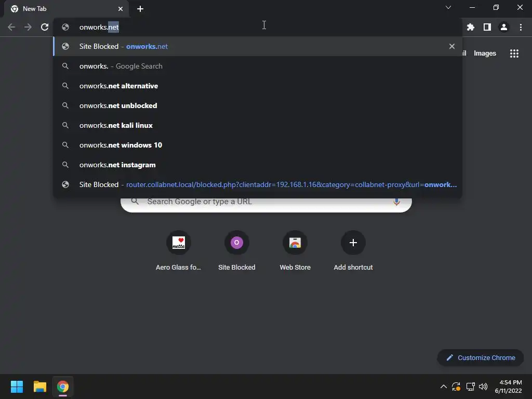This screenshot has width=532, height=399.
Task: Start voice search with the microphone
Action: click(x=396, y=202)
